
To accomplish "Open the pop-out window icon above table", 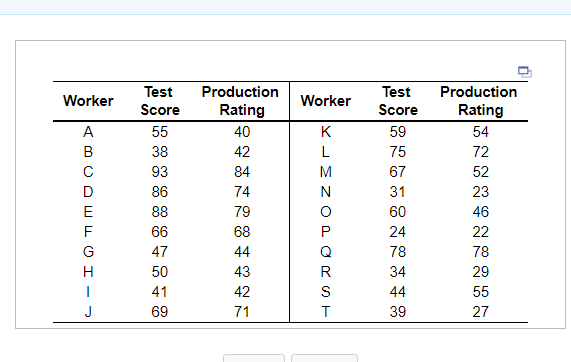I will [525, 72].
